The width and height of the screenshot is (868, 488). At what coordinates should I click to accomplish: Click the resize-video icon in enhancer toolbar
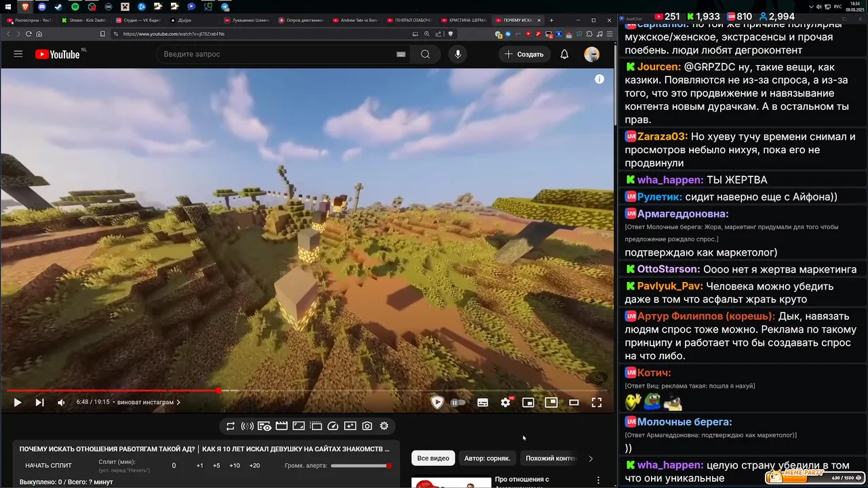point(298,426)
